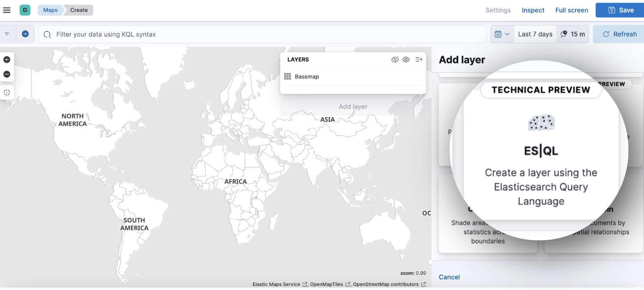Navigate to the Maps breadcrumb
Screen dimensions: 644x290
49,10
